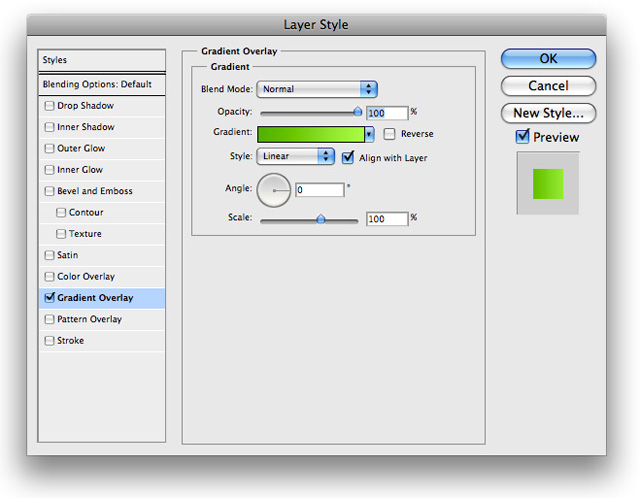640x498 pixels.
Task: Toggle the Satin checkbox
Action: (x=49, y=255)
